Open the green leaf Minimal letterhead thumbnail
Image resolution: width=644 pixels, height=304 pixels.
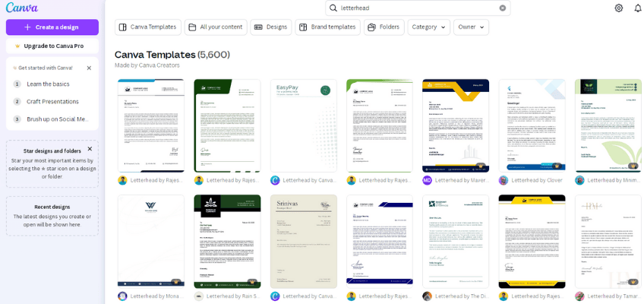tap(608, 125)
